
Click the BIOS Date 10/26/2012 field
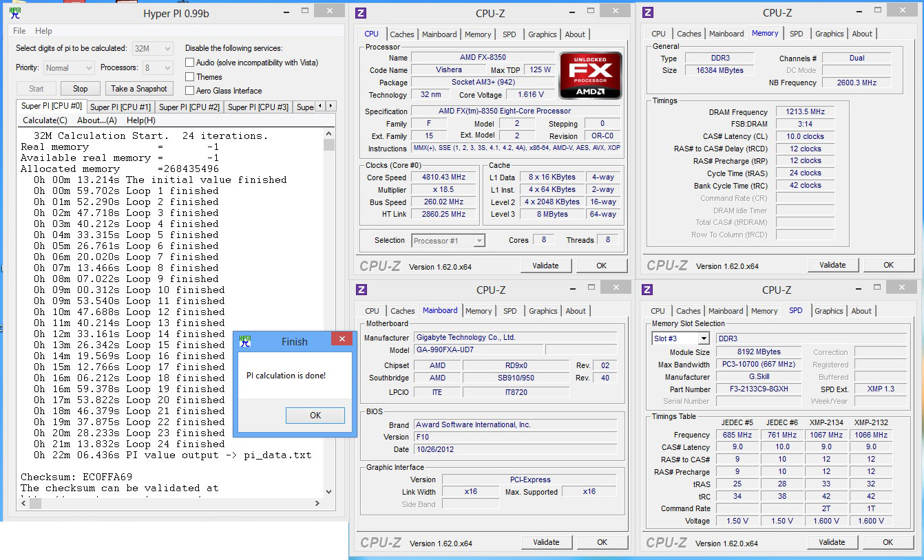[x=516, y=449]
